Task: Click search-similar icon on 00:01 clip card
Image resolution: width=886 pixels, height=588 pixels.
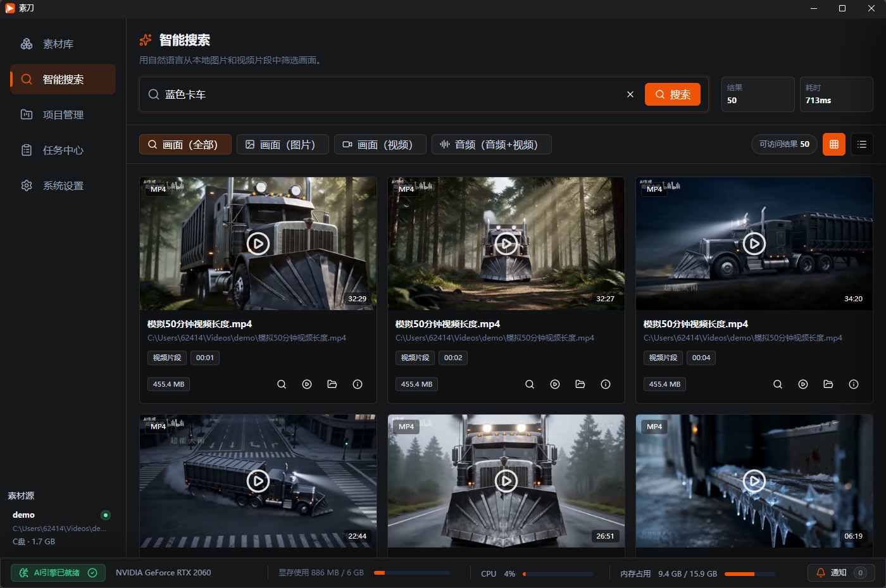Action: 282,384
